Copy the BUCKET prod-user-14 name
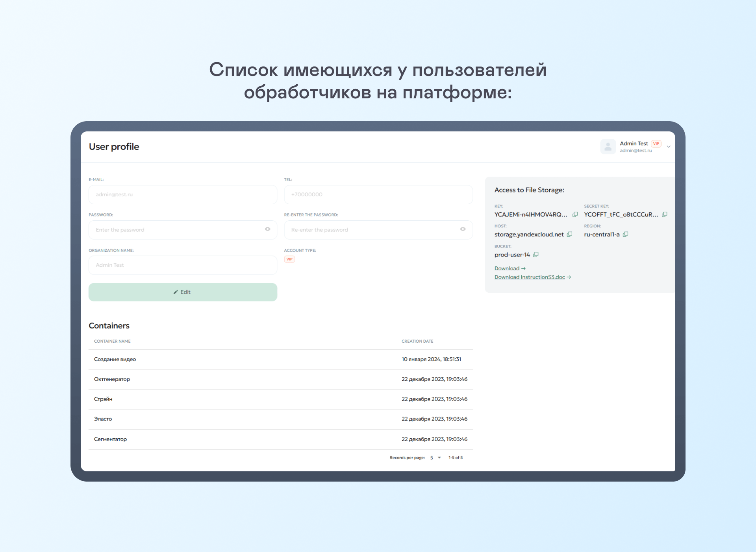This screenshot has height=552, width=756. [535, 255]
